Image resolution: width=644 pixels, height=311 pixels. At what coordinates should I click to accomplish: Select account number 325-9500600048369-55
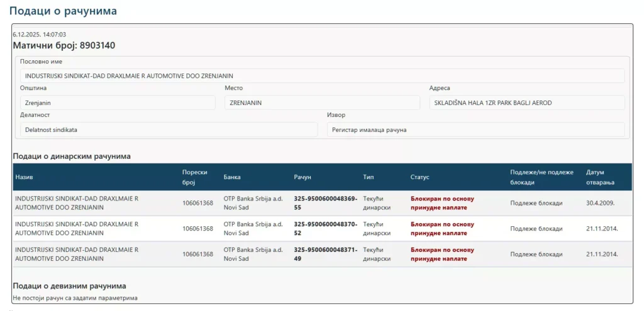(x=326, y=203)
